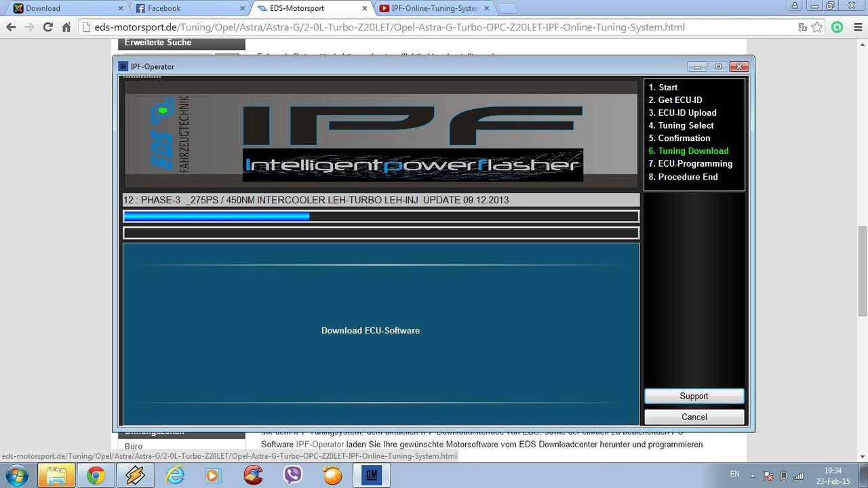The width and height of the screenshot is (868, 488).
Task: Click the green extension icon in Chrome toolbar
Action: click(x=837, y=28)
